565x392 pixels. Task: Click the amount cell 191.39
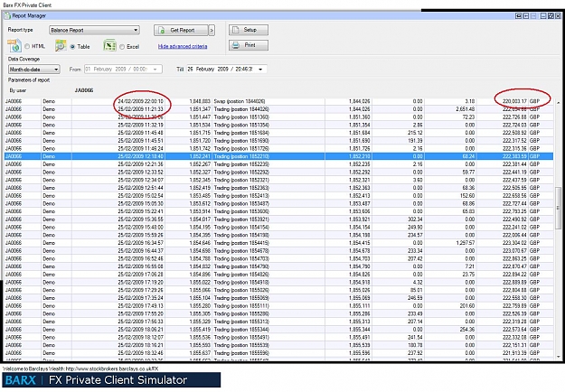pos(415,140)
